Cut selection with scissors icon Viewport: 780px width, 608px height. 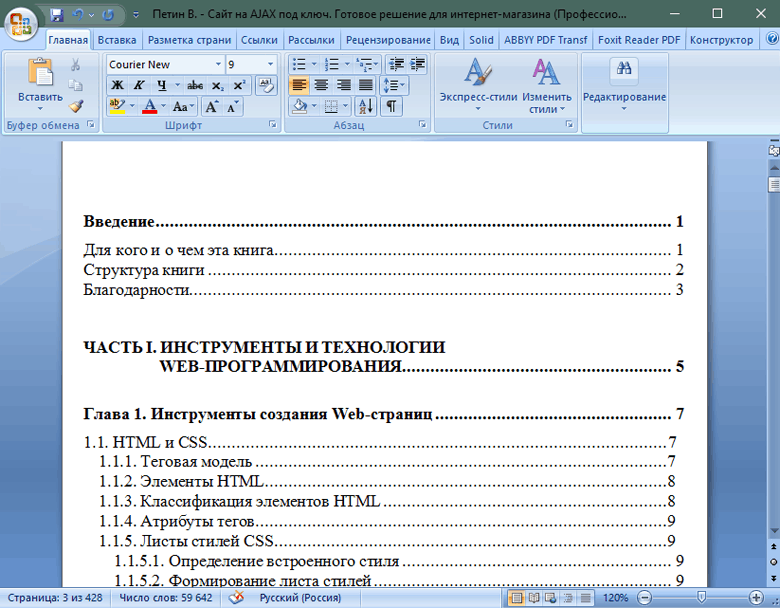(x=75, y=65)
